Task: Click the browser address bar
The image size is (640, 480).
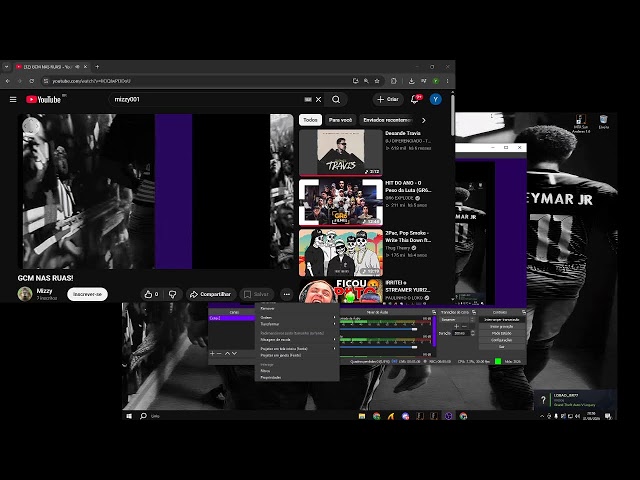Action: tap(196, 81)
